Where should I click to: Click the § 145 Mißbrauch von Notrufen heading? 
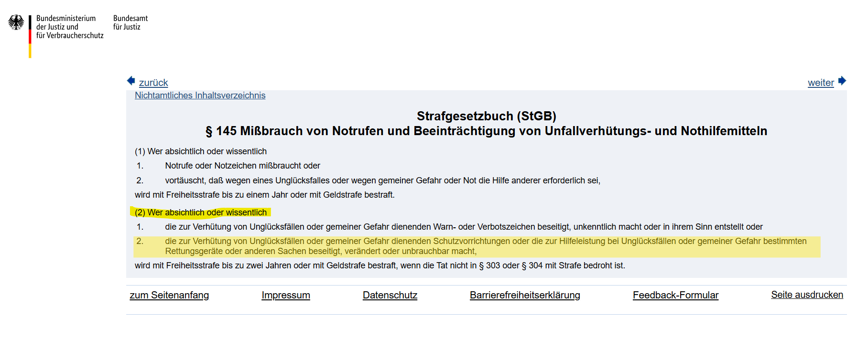coord(487,131)
